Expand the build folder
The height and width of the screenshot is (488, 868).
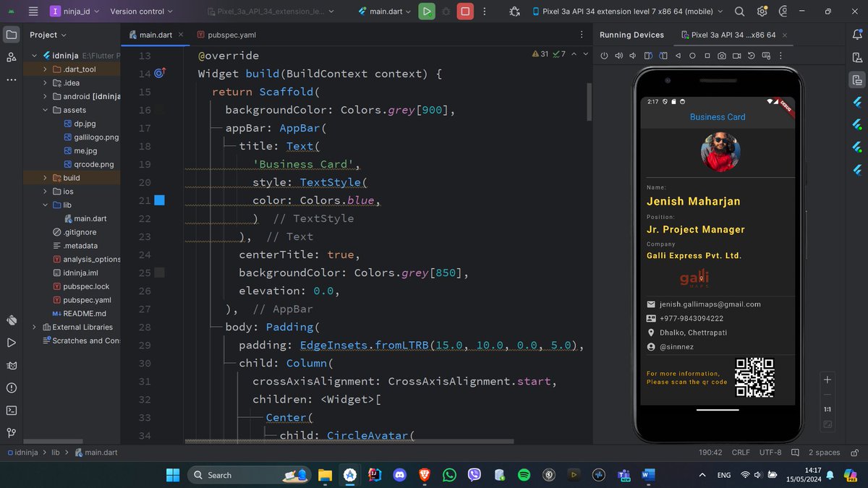point(46,178)
